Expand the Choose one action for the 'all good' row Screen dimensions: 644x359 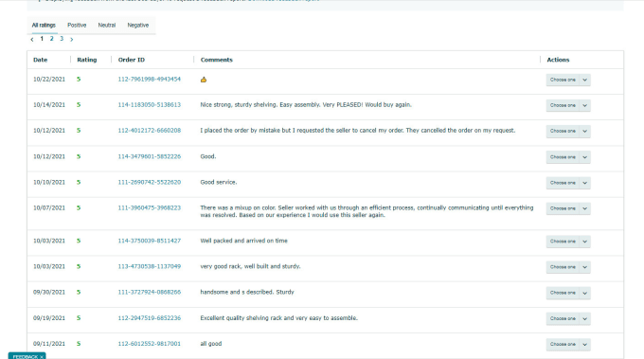coord(568,344)
